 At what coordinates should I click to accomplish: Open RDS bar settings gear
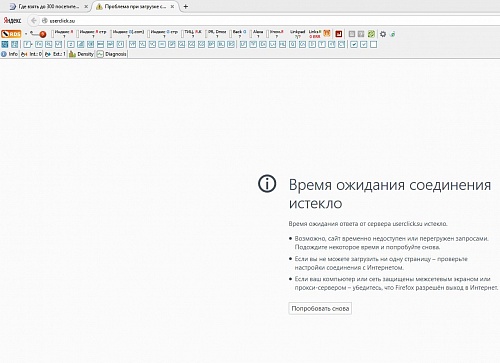(x=383, y=34)
